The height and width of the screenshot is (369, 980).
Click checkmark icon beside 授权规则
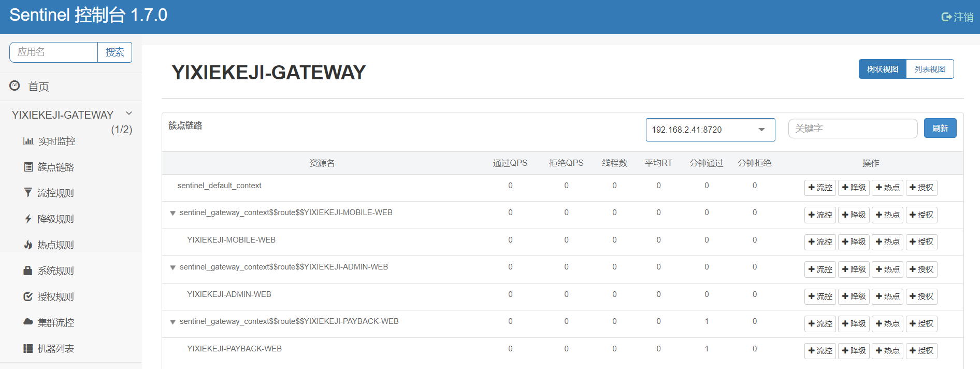tap(28, 296)
